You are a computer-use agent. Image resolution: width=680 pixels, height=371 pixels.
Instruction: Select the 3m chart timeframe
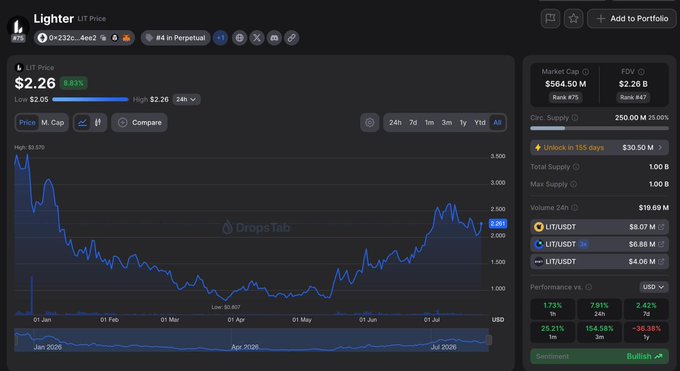[x=447, y=123]
